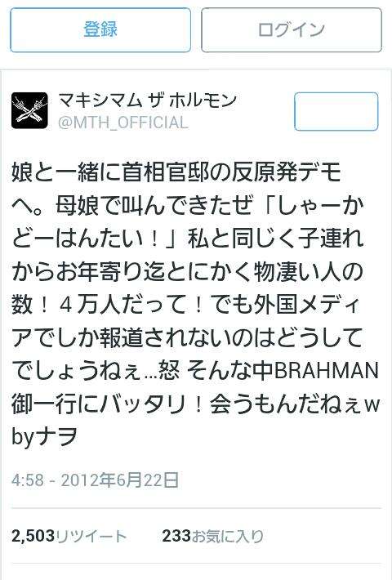Open the ログイン login button
The height and width of the screenshot is (580, 392).
point(292,30)
